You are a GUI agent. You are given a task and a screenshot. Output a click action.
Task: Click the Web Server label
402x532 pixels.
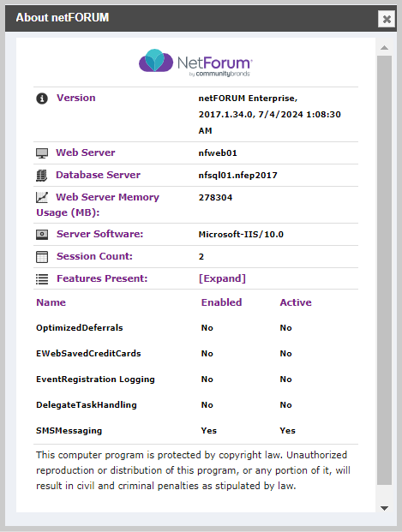point(86,152)
